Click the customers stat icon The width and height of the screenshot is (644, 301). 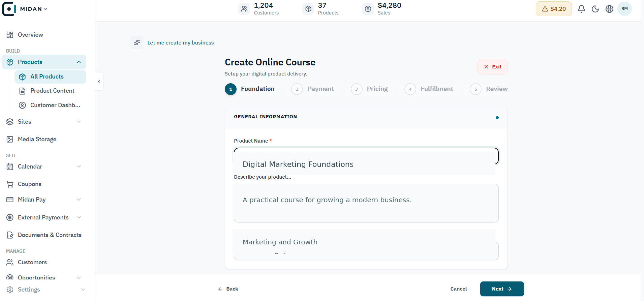click(244, 9)
